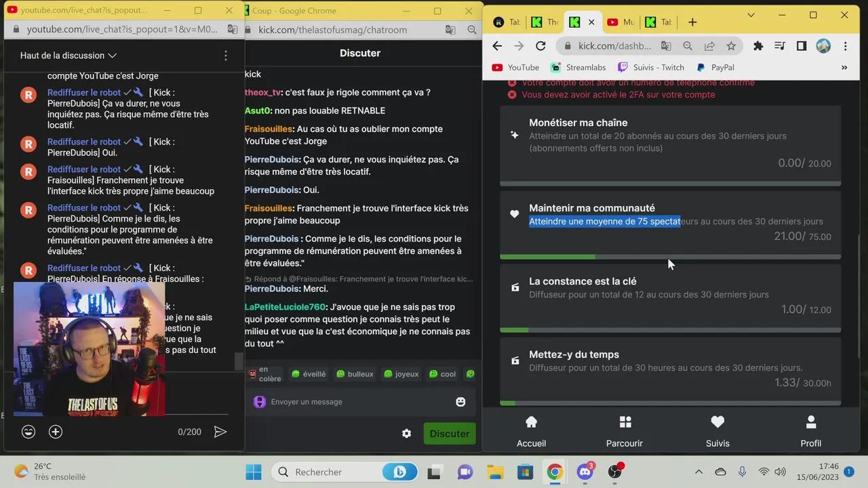
Task: Open the Streamlabs bookmark
Action: click(x=578, y=68)
